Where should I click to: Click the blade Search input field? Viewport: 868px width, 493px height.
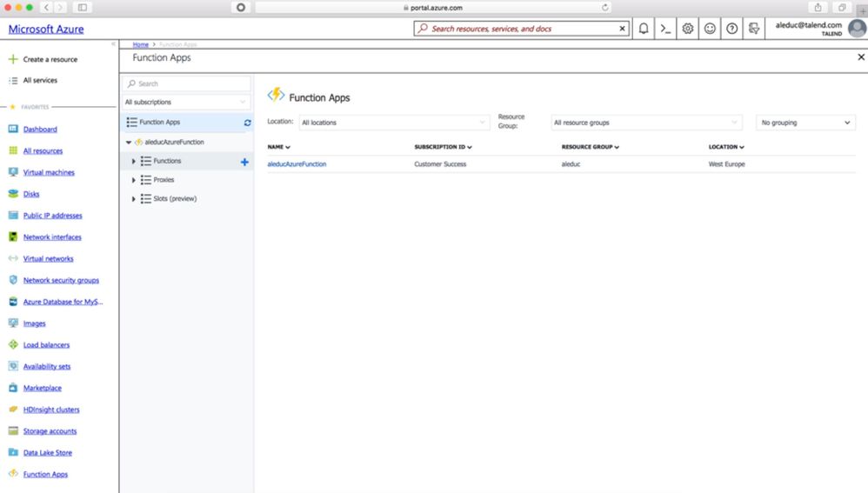[186, 83]
